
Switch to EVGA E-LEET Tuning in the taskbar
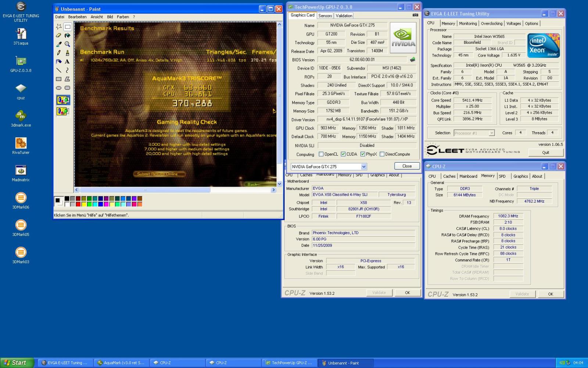click(x=65, y=363)
